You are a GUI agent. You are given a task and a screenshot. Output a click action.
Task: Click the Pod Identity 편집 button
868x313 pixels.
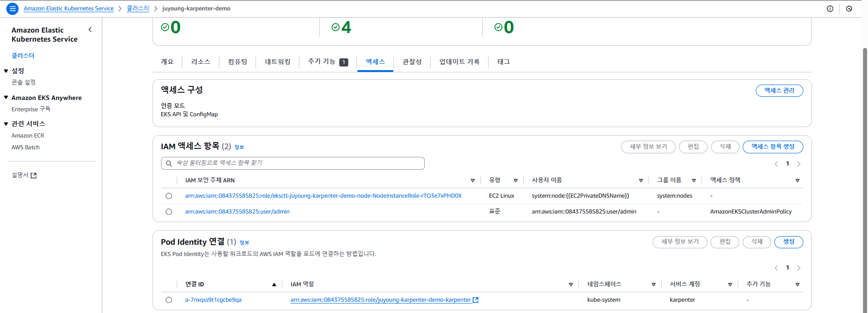(725, 242)
